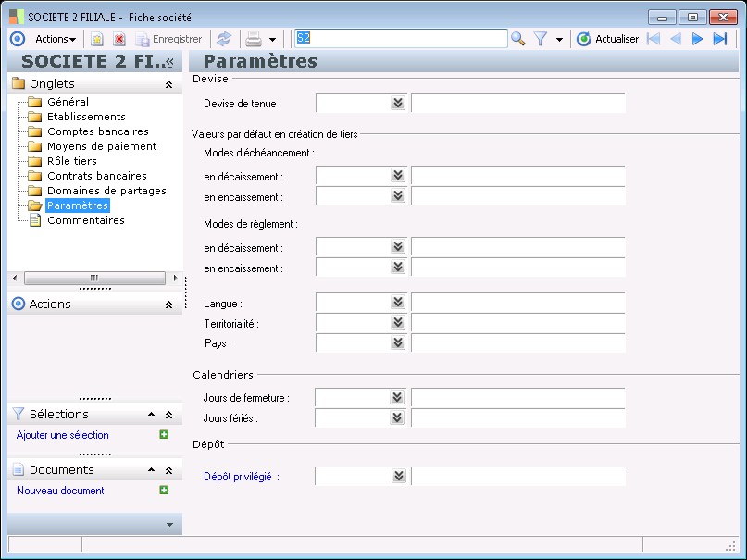Viewport: 747px width, 560px height.
Task: Click the new record icon
Action: 96,39
